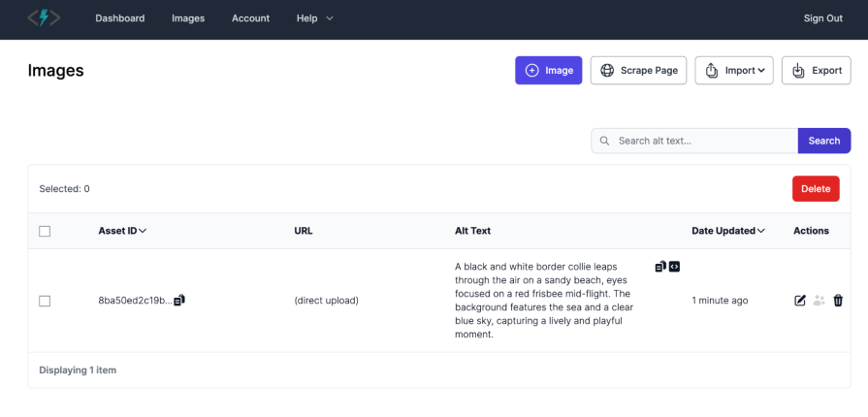This screenshot has height=417, width=868.
Task: Open the Help menu dropdown
Action: [314, 18]
